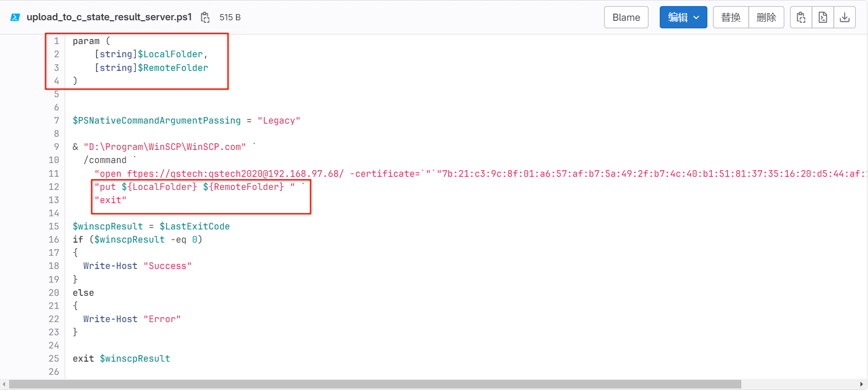
Task: Click the else keyword on line 20
Action: tap(83, 293)
